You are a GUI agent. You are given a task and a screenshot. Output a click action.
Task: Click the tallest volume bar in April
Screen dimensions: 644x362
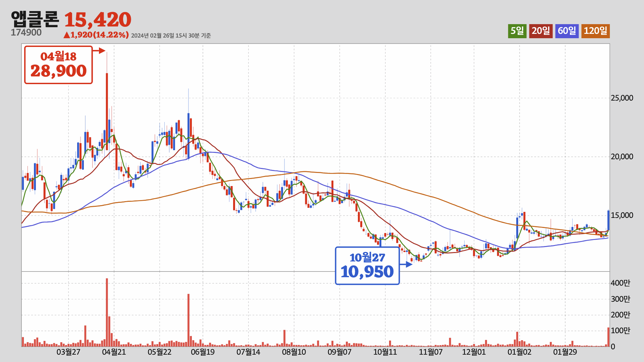tap(107, 312)
